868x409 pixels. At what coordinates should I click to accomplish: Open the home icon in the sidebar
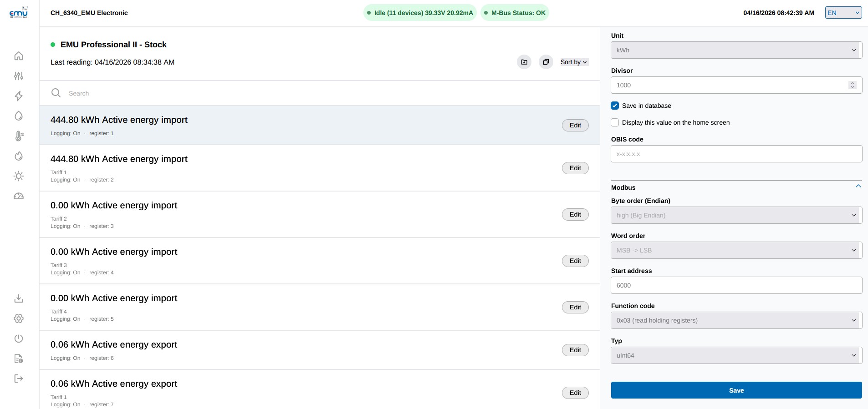click(19, 56)
